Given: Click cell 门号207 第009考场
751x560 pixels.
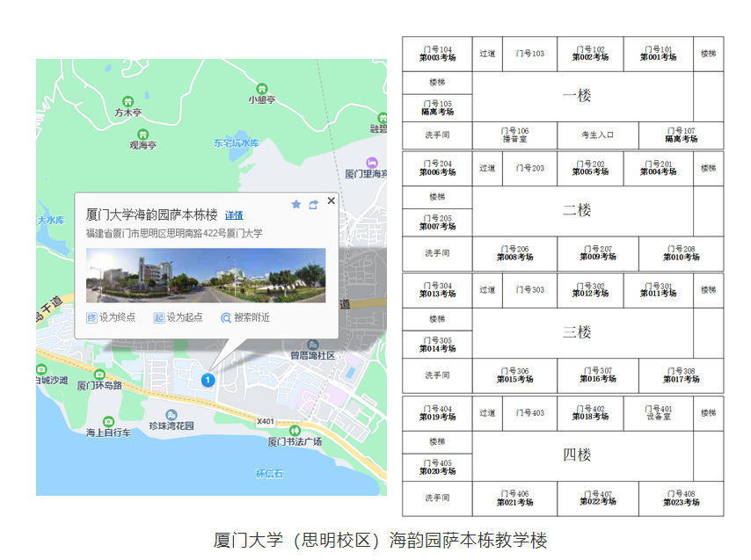Looking at the screenshot, I should (x=598, y=253).
